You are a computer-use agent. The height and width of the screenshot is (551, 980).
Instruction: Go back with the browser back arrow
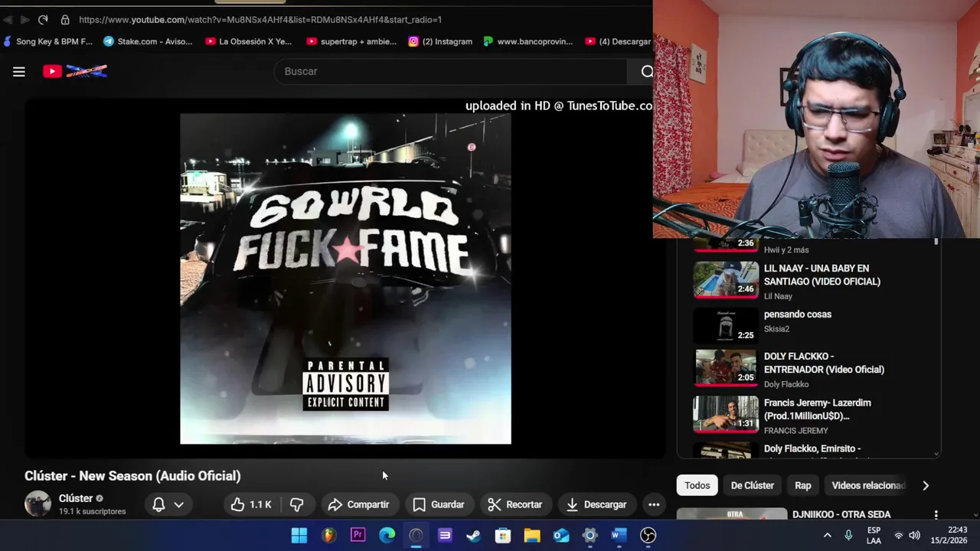pyautogui.click(x=8, y=19)
